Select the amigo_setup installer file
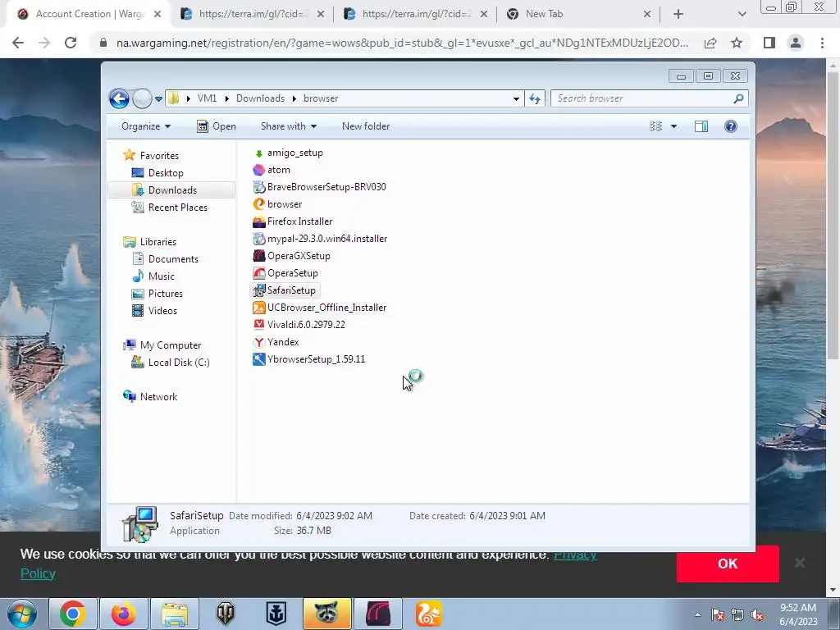The width and height of the screenshot is (840, 630). click(288, 153)
